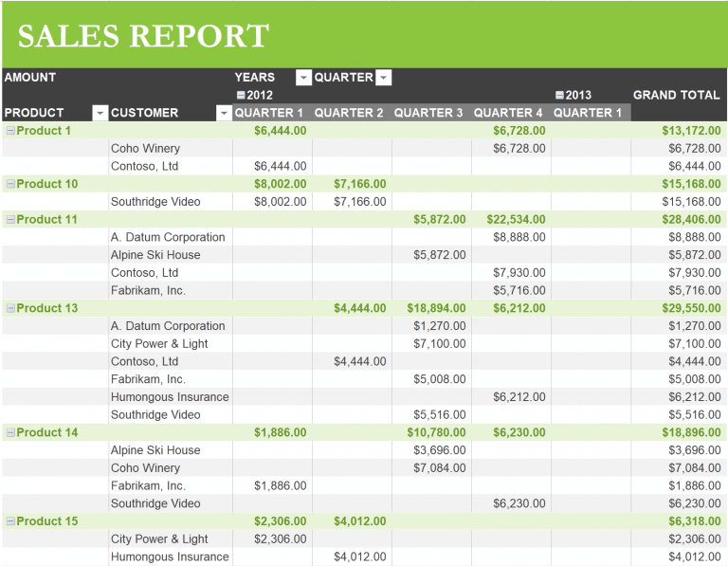Click Product 15 grand total $6,318.00
This screenshot has width=728, height=566.
695,521
